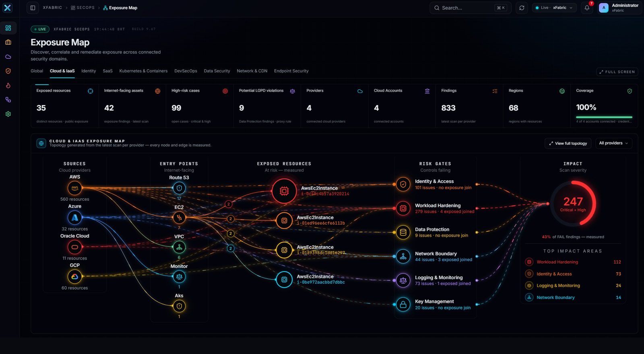Click the Workload Hardening risk gate icon

click(403, 208)
